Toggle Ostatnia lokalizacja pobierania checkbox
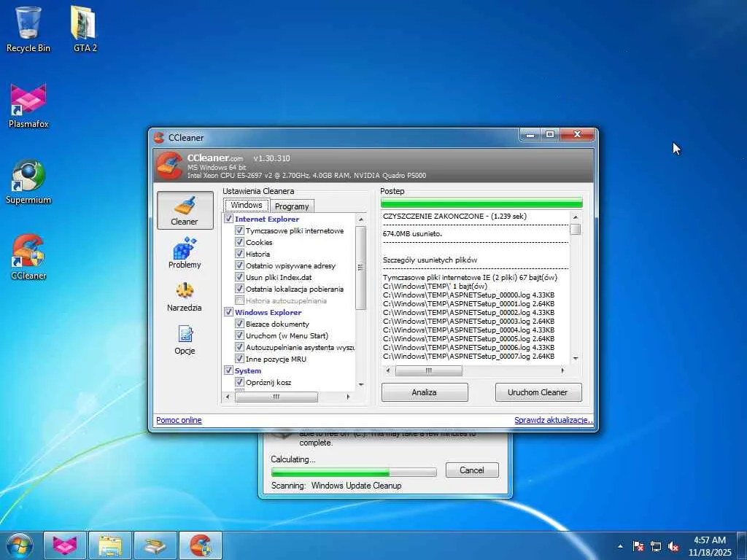 click(239, 289)
